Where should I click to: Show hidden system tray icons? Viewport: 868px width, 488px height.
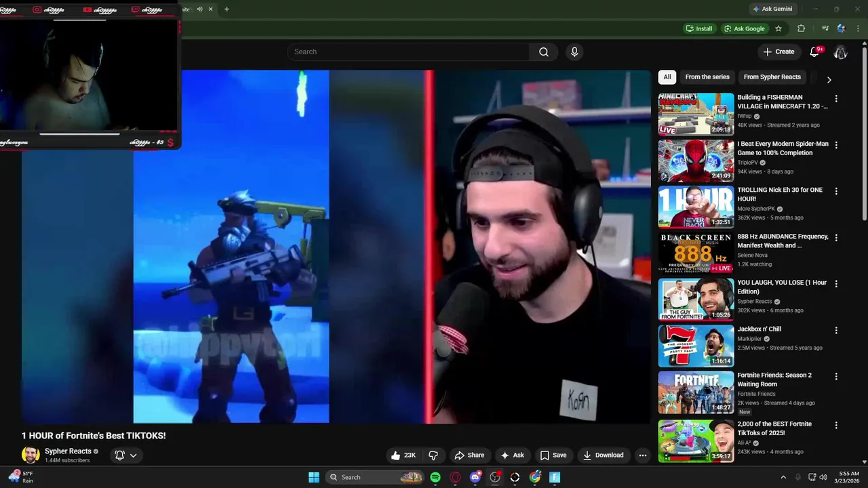pos(783,477)
